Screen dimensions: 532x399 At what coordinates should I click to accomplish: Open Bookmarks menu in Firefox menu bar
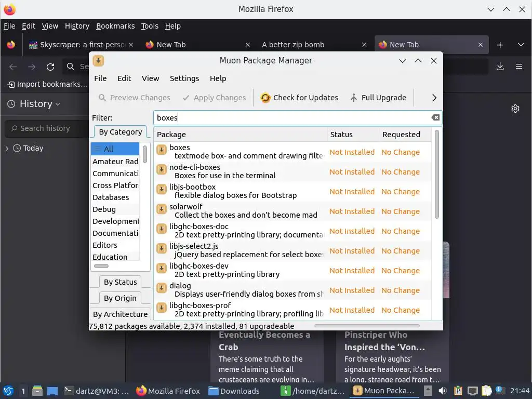(x=115, y=26)
